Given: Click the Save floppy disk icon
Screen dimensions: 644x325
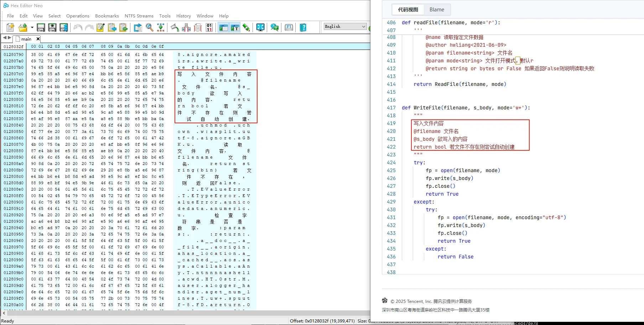Looking at the screenshot, I should pyautogui.click(x=41, y=27).
